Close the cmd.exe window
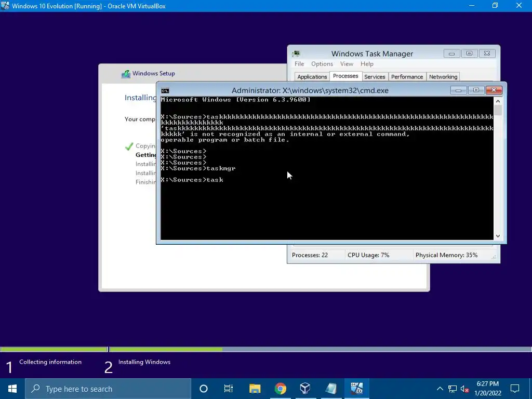The image size is (532, 399). (494, 90)
